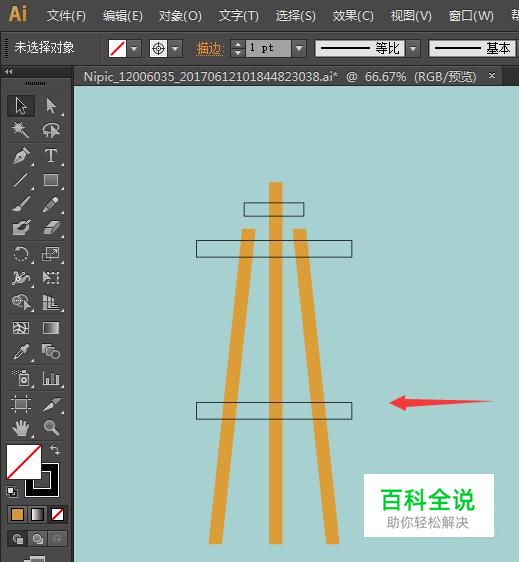This screenshot has height=562, width=519.
Task: Select the Column Graph tool
Action: pos(51,378)
